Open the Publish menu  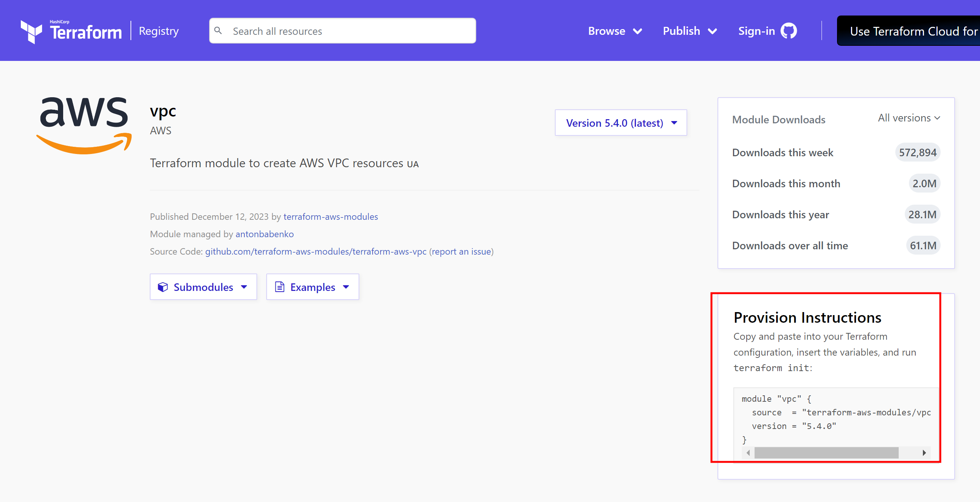[x=690, y=31]
